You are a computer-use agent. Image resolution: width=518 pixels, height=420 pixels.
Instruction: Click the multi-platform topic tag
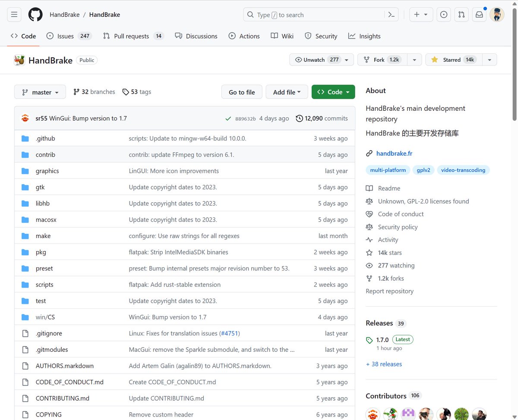tap(388, 170)
